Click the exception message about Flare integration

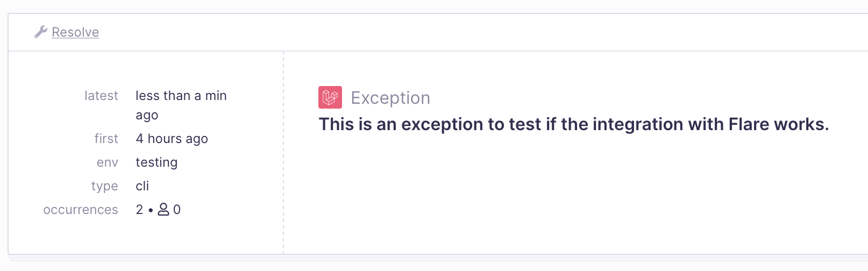[574, 124]
